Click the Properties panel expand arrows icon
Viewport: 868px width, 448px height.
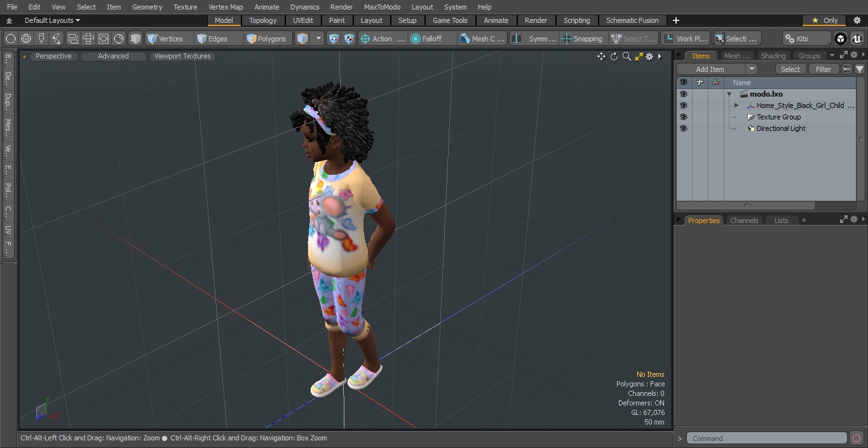click(x=844, y=219)
